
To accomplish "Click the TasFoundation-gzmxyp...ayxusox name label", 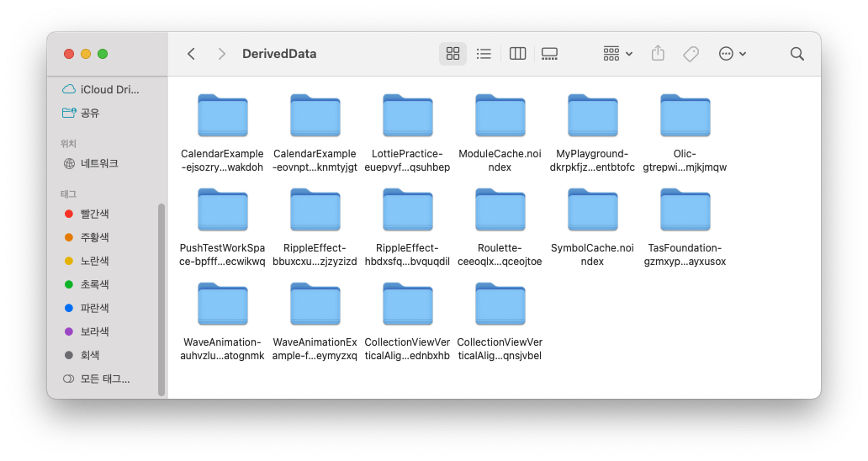I will [685, 255].
